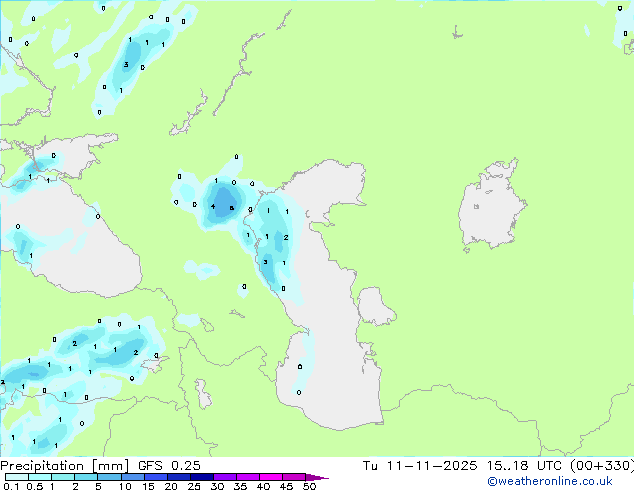Click the legend value label '25'
The height and width of the screenshot is (490, 634).
point(194,486)
